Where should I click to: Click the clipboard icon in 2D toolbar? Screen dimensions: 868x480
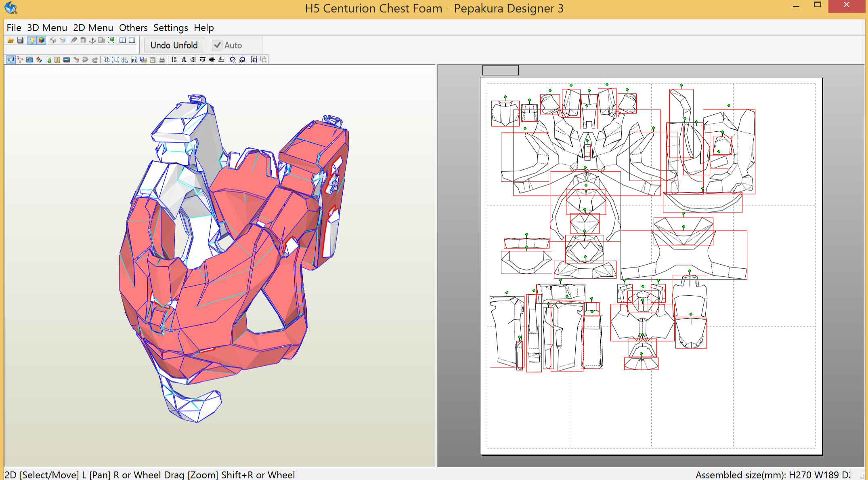153,60
